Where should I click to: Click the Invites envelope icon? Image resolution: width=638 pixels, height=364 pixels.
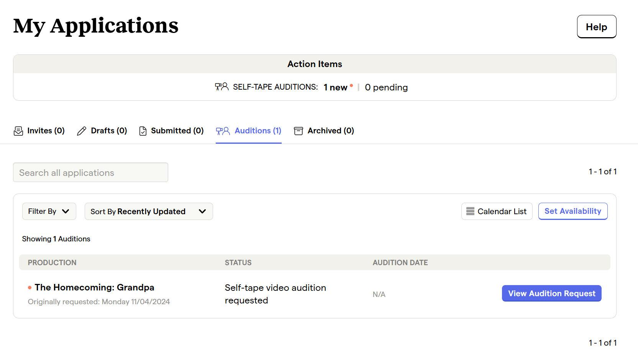[18, 131]
